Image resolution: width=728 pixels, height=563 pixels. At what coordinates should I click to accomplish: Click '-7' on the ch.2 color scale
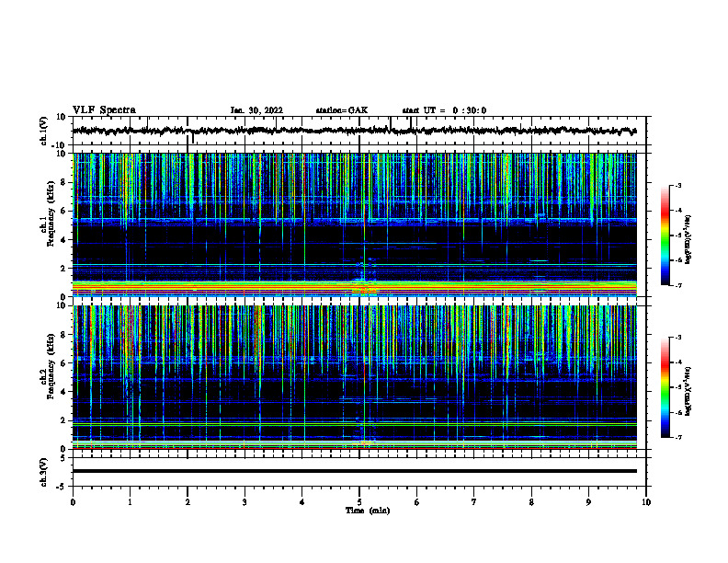coord(678,438)
